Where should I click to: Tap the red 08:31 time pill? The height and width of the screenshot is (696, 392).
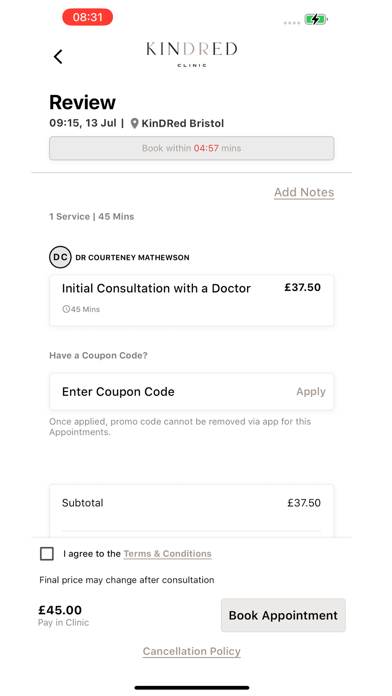[87, 17]
